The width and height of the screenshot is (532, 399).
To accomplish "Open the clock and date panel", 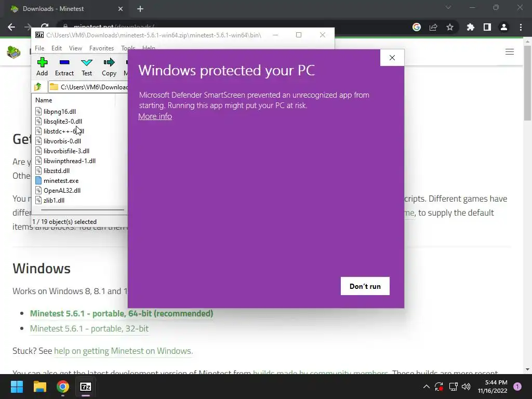I will click(x=493, y=387).
